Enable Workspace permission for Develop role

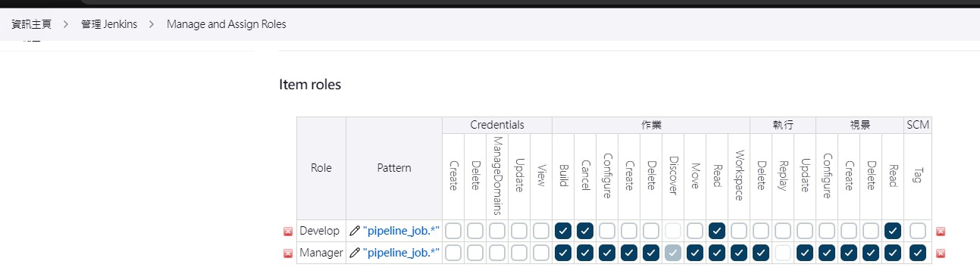click(x=739, y=231)
